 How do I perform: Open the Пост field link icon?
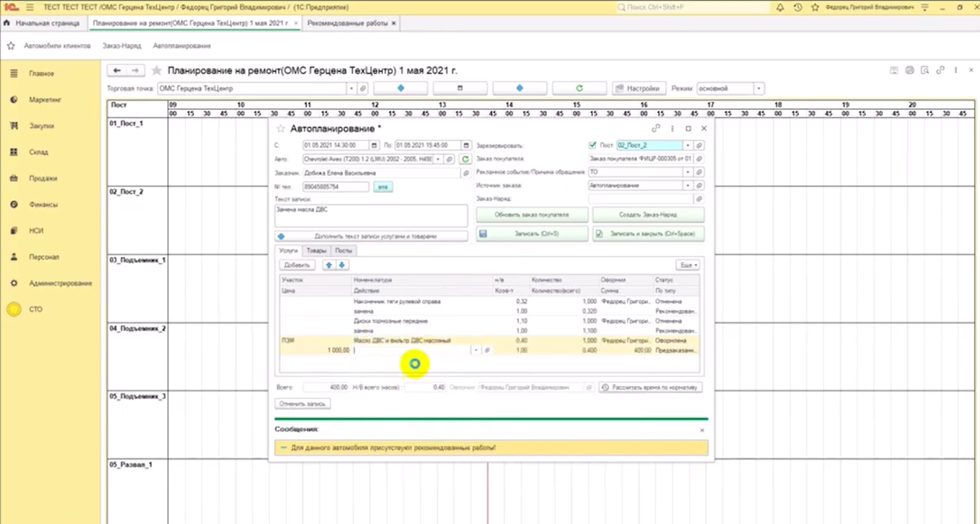(x=699, y=145)
